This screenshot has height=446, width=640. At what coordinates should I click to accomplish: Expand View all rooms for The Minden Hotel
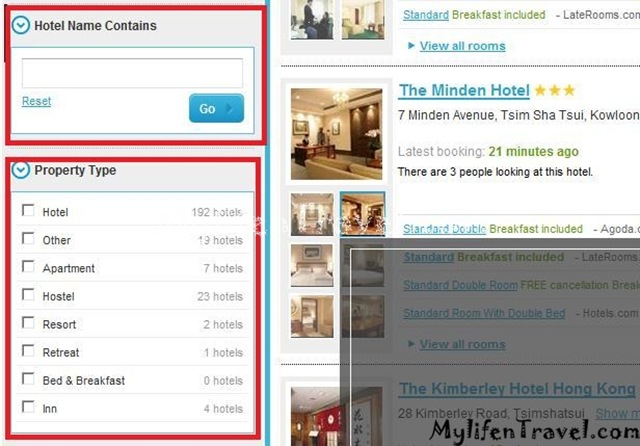[x=462, y=344]
